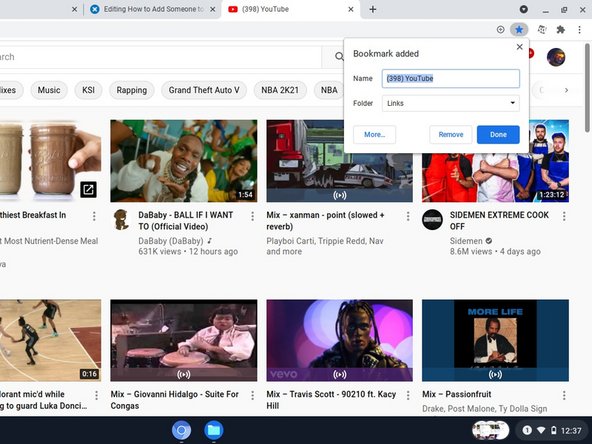Click the notification count badge in tray

527,430
